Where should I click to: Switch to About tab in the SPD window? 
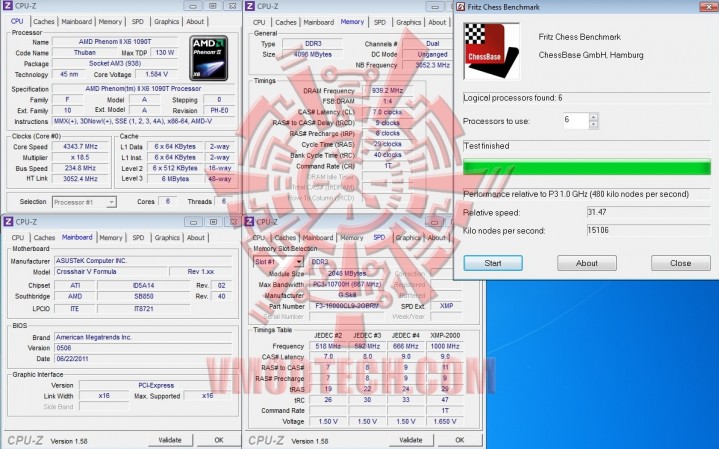pos(437,238)
